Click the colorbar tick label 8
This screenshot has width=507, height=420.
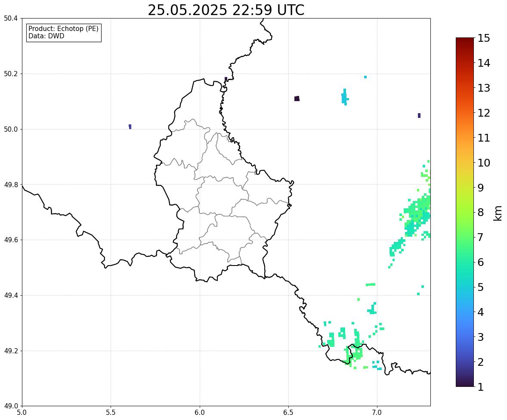click(x=481, y=213)
